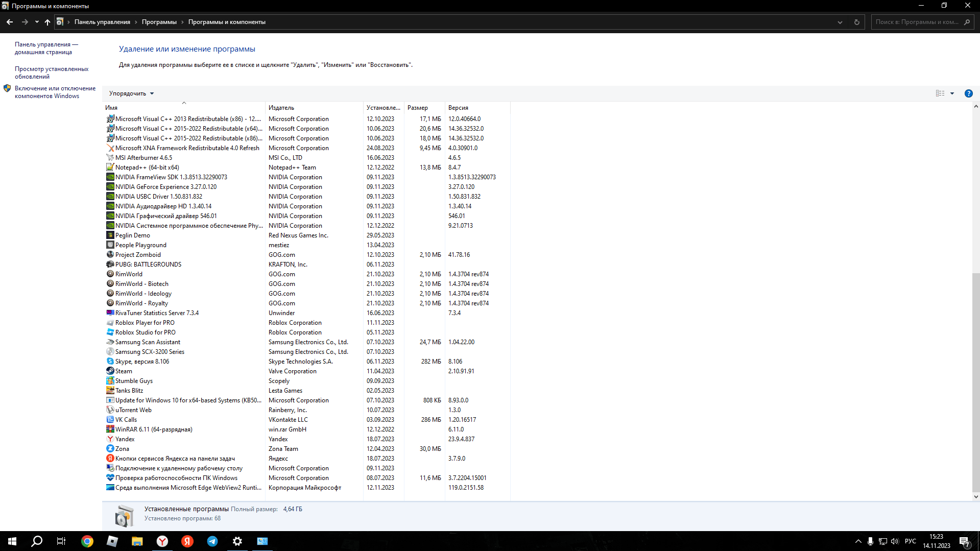Image resolution: width=980 pixels, height=551 pixels.
Task: Click the view layout icon
Action: (940, 93)
